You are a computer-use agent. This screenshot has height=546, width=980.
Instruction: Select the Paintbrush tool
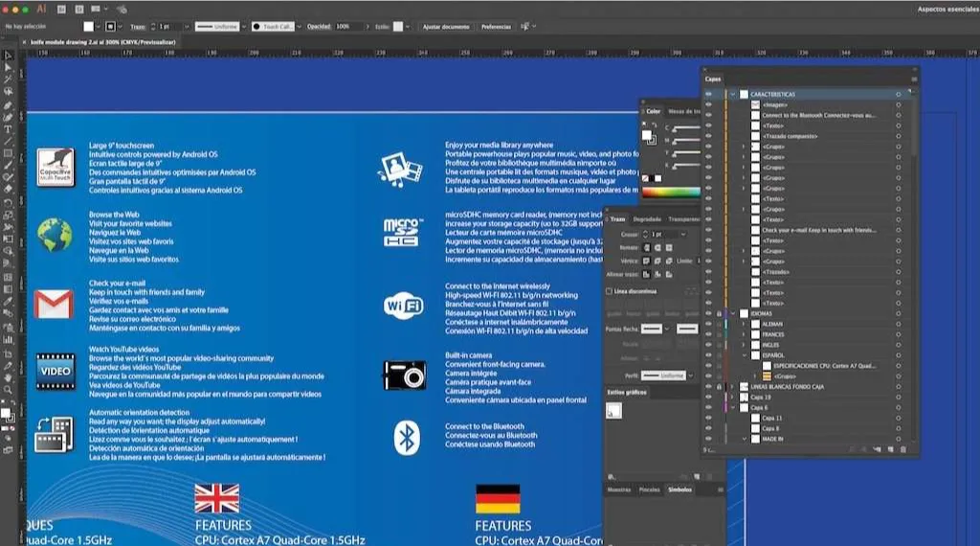coord(8,166)
